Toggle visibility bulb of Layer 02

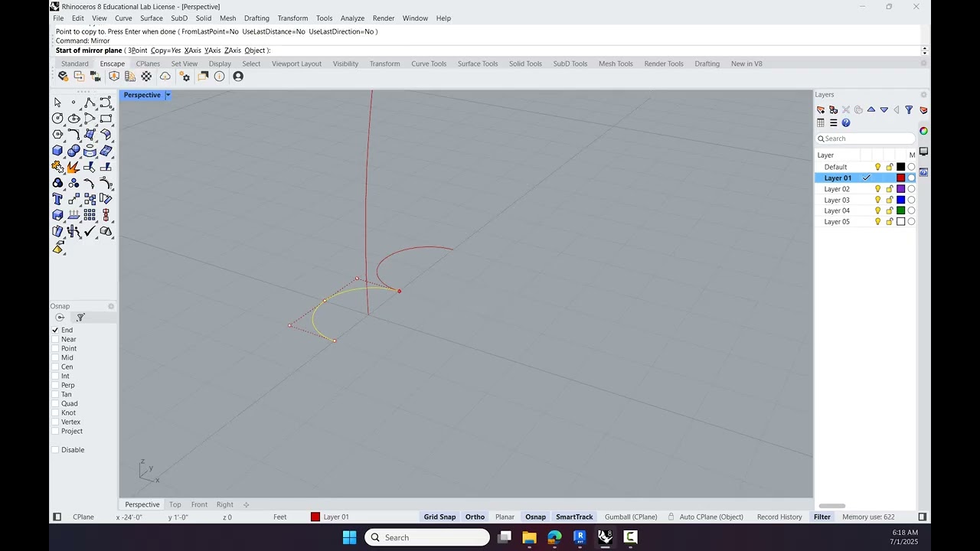click(878, 189)
